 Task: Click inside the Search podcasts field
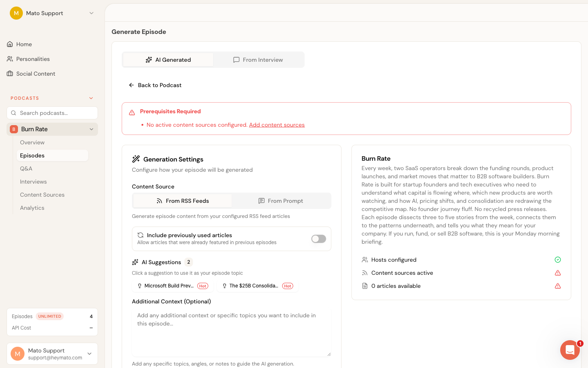click(52, 113)
